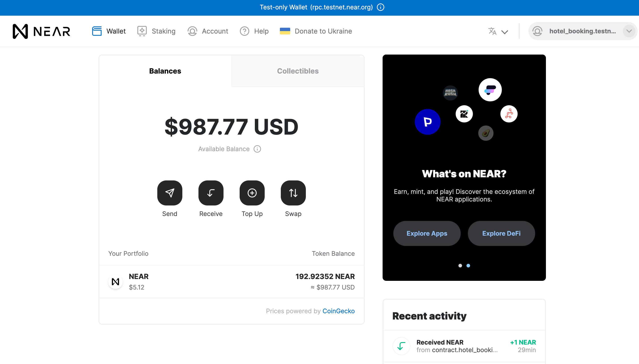639x364 pixels.
Task: Click the hotel_booking.testn... account name
Action: (x=582, y=31)
